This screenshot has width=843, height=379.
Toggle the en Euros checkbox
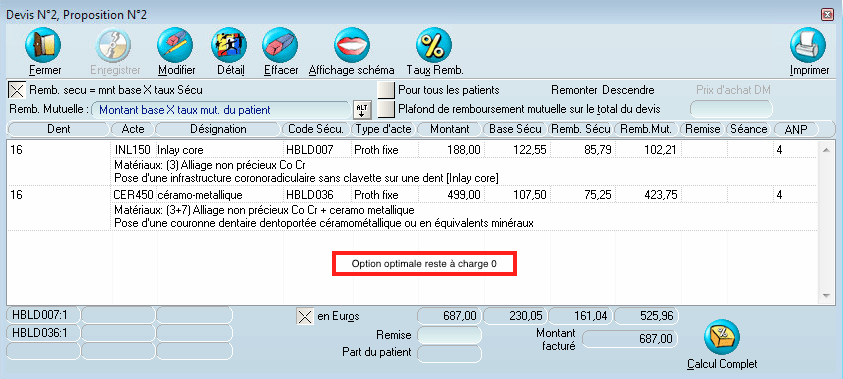coord(305,317)
